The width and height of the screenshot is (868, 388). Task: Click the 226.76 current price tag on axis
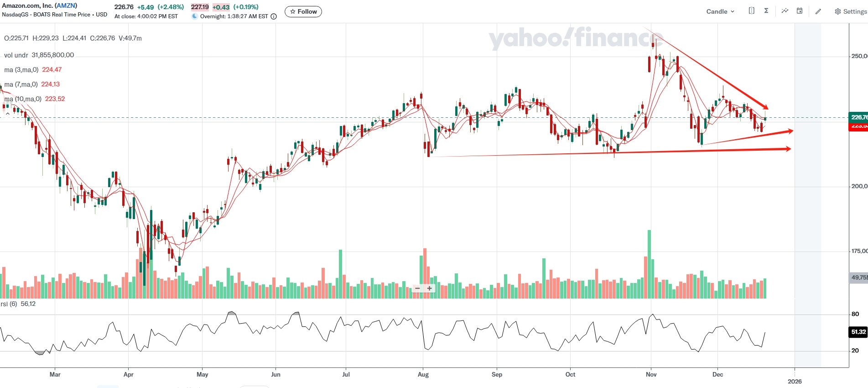tap(858, 117)
